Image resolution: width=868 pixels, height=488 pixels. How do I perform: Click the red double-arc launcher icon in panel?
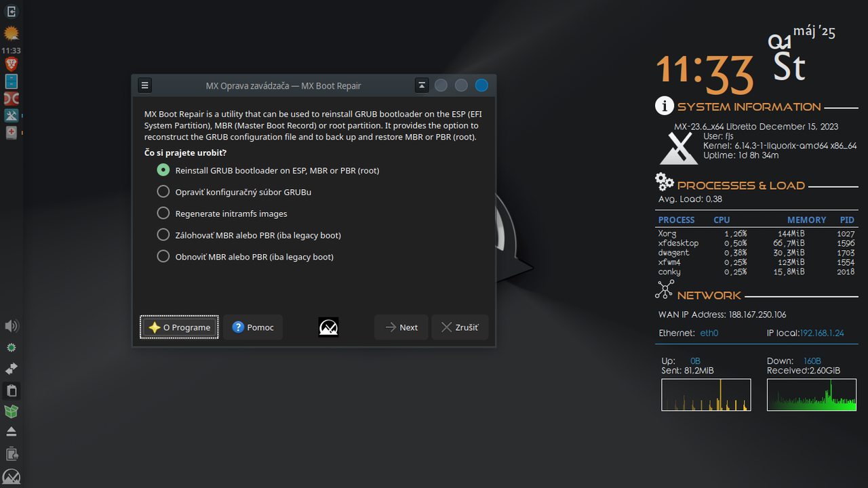pos(11,99)
